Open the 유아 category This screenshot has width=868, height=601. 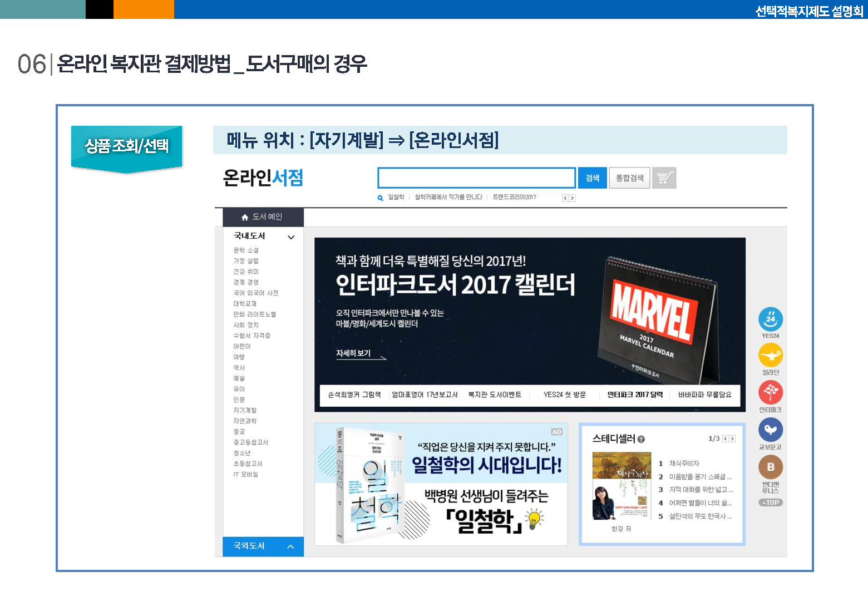[239, 389]
